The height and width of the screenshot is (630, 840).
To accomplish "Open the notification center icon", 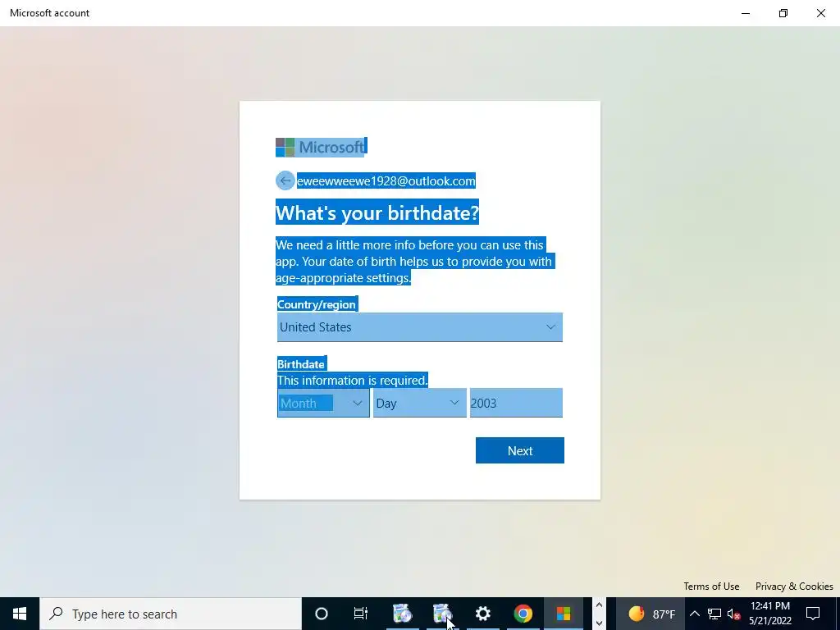I will point(813,614).
